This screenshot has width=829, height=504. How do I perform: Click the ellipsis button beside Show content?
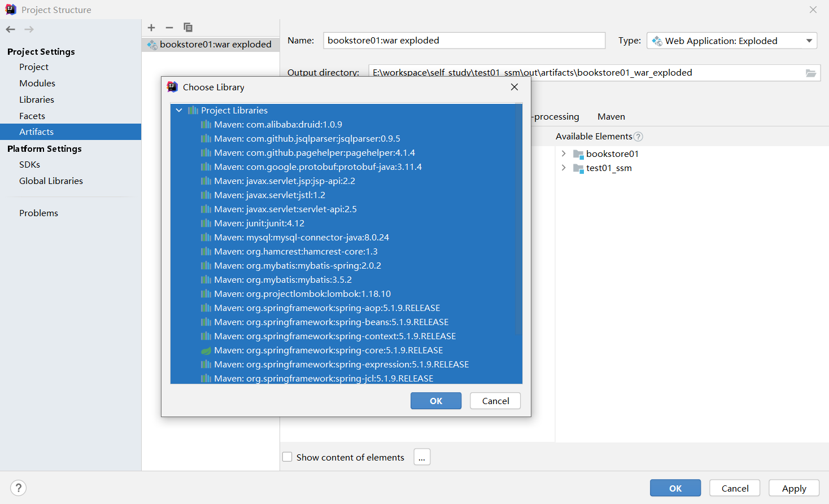tap(422, 457)
